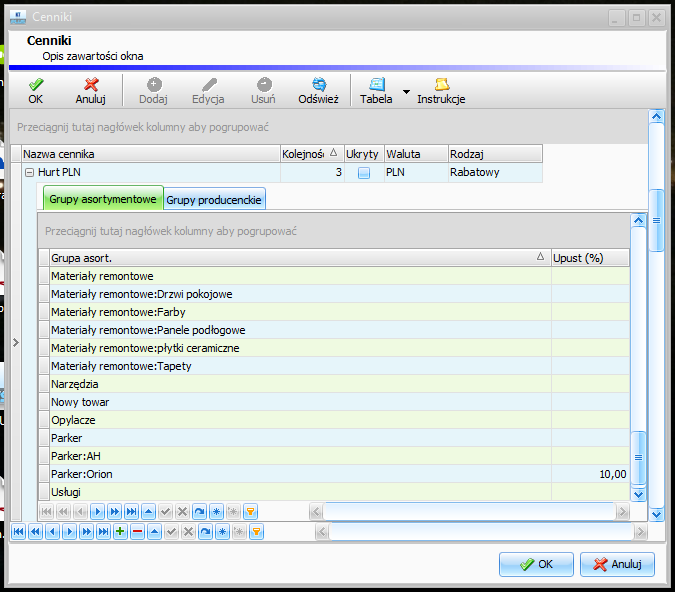Click the orange filter icon in bottom navigator

point(256,532)
